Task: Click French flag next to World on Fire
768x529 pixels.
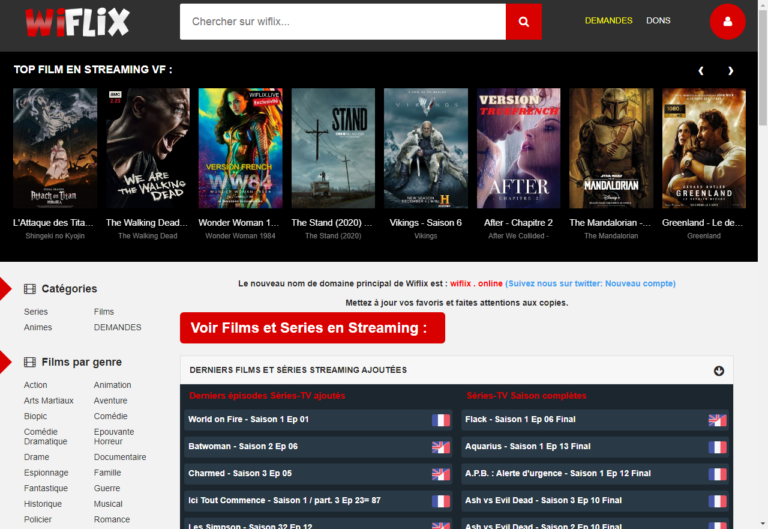Action: tap(441, 420)
